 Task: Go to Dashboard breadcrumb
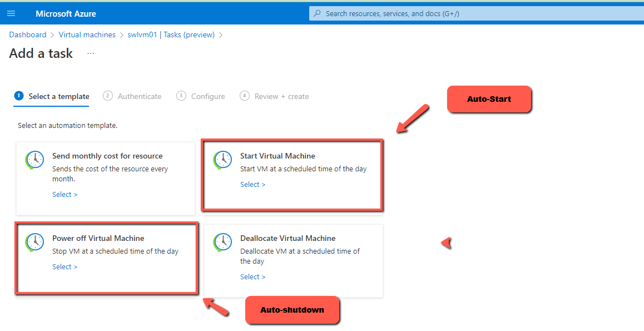[27, 35]
